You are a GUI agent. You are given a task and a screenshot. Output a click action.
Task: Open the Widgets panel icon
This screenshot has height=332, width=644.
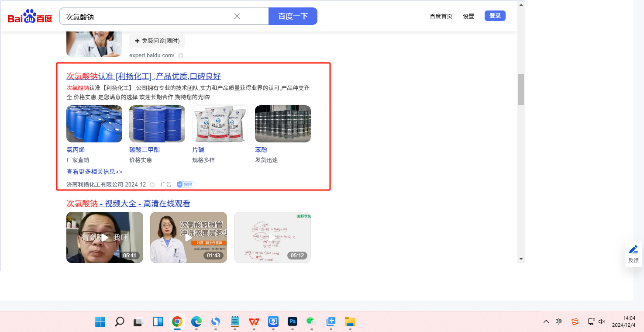158,322
